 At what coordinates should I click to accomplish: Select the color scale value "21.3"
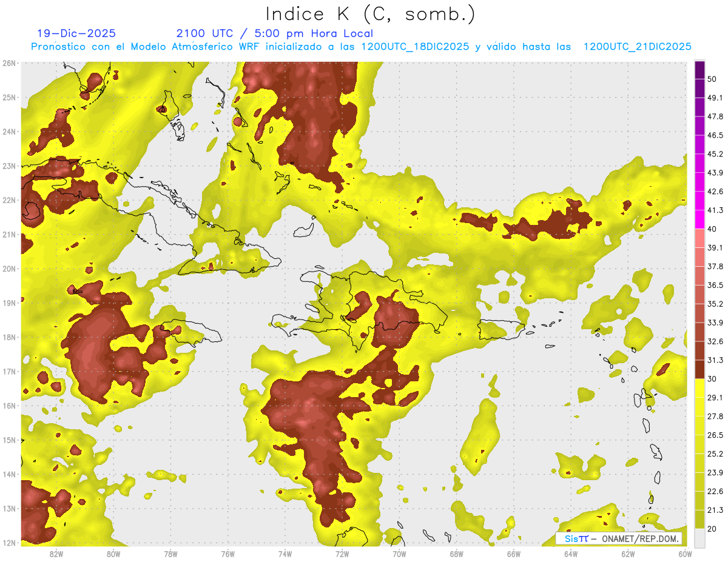tap(715, 510)
